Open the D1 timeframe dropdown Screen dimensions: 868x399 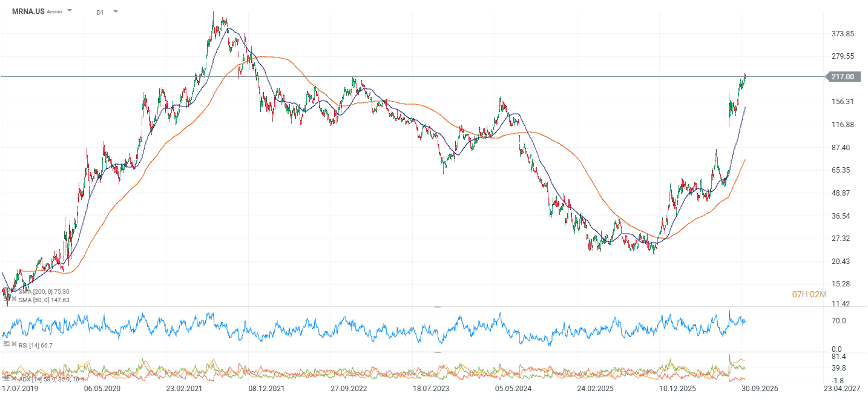click(116, 12)
